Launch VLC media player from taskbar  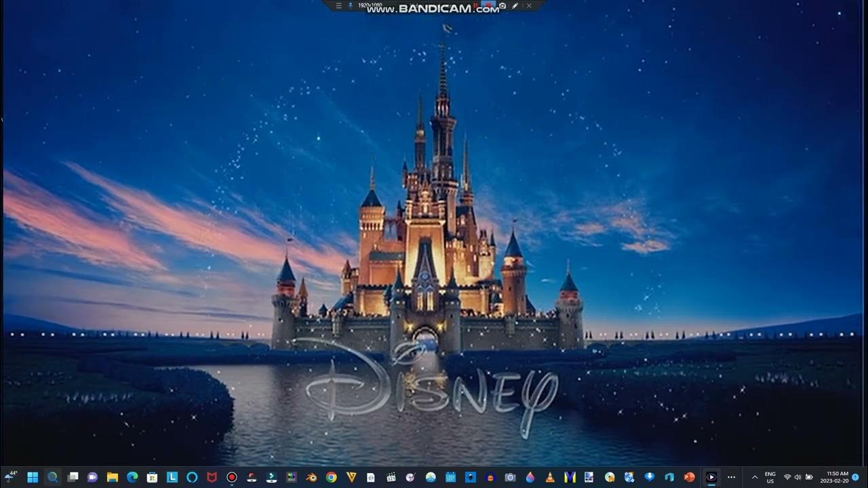(550, 477)
